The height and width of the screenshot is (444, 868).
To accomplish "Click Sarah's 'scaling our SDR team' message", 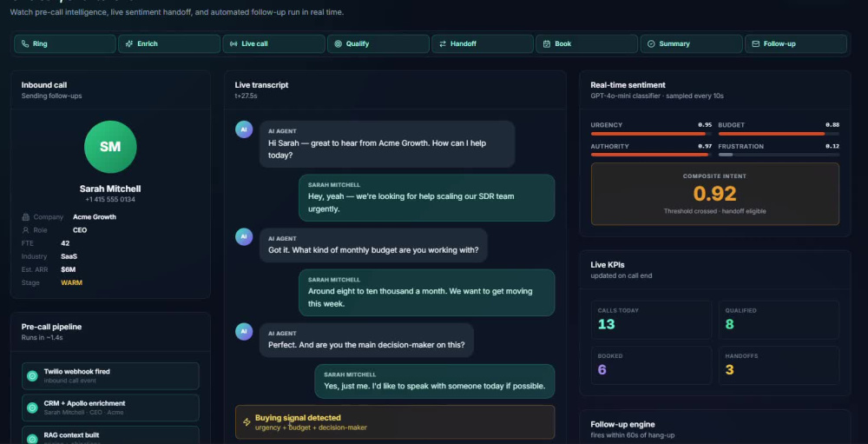I will (427, 198).
